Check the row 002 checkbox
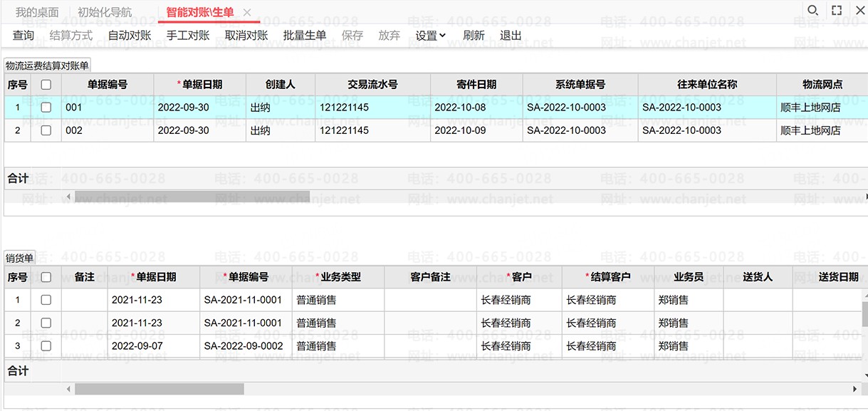Viewport: 868px width, 411px height. tap(46, 130)
